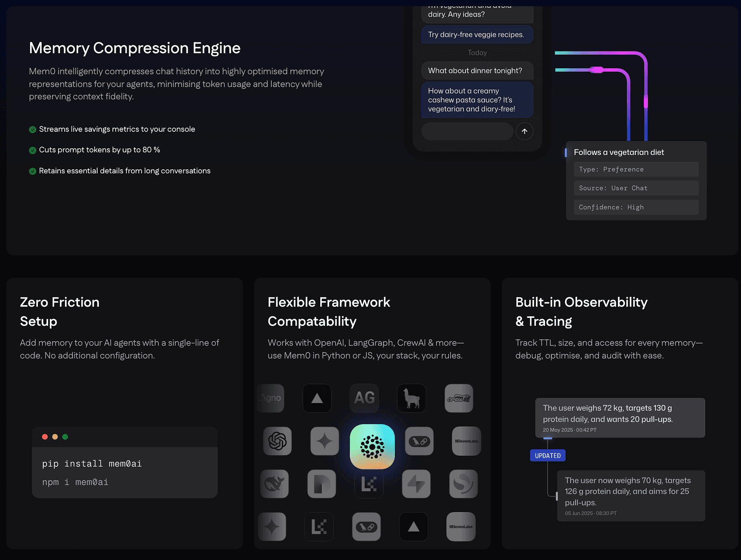Select the AG logo tile
The image size is (741, 560).
tap(364, 398)
